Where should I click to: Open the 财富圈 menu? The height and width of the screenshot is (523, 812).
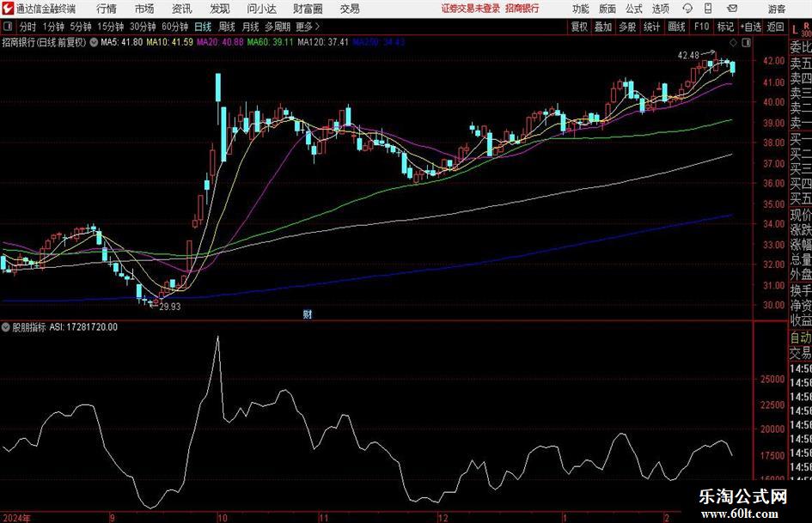tap(308, 9)
